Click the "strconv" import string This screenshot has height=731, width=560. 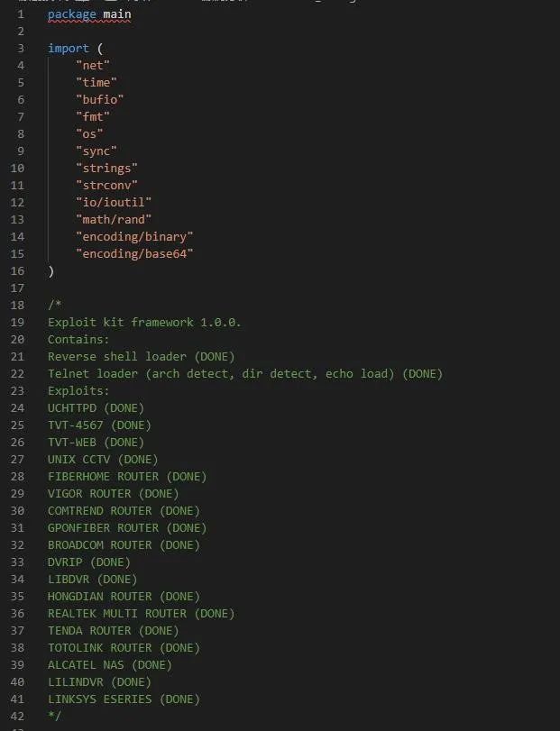[x=106, y=185]
